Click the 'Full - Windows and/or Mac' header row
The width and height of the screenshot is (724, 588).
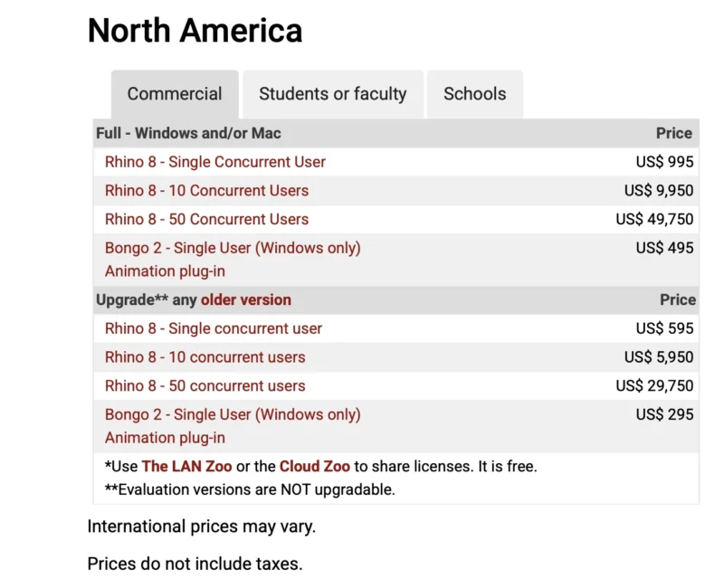[x=188, y=133]
